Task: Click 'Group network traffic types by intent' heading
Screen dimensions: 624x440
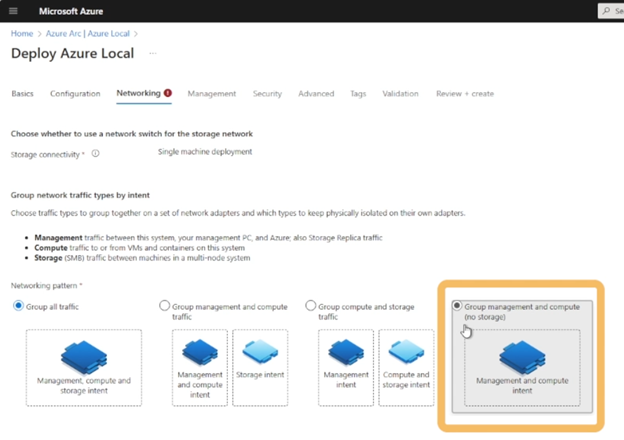Action: click(x=80, y=195)
